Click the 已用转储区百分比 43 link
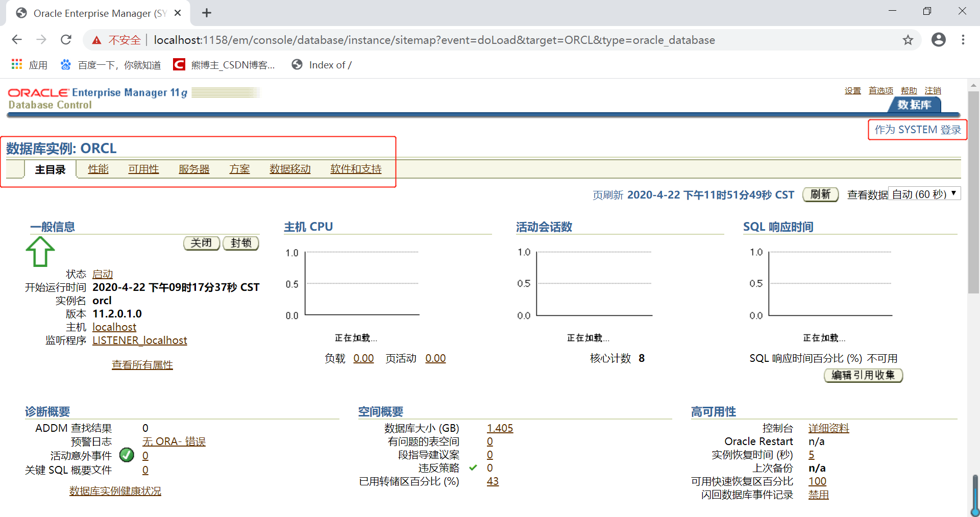 [x=493, y=481]
